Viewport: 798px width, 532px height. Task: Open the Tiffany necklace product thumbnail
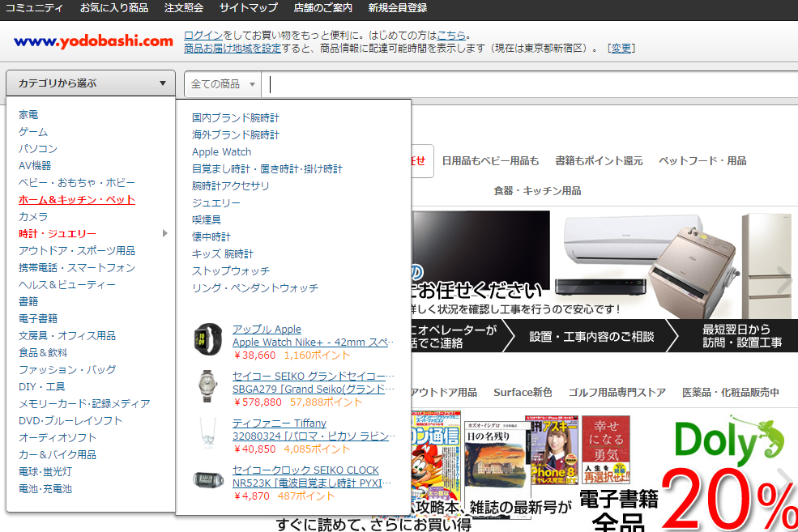point(208,433)
